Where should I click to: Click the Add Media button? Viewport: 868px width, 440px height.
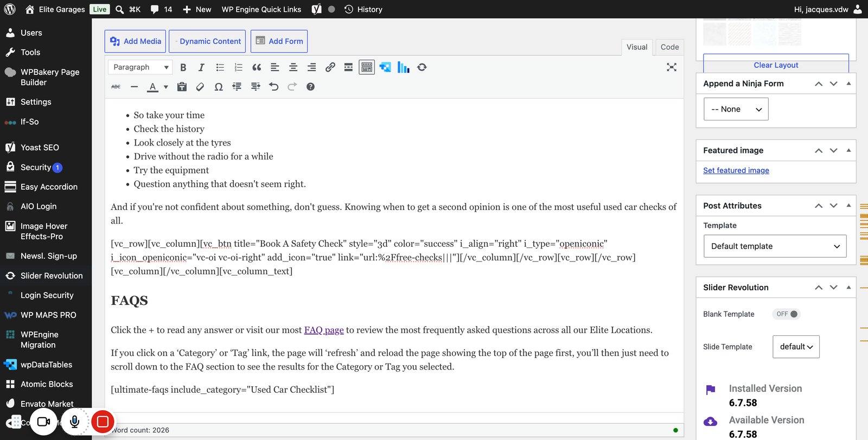coord(135,41)
